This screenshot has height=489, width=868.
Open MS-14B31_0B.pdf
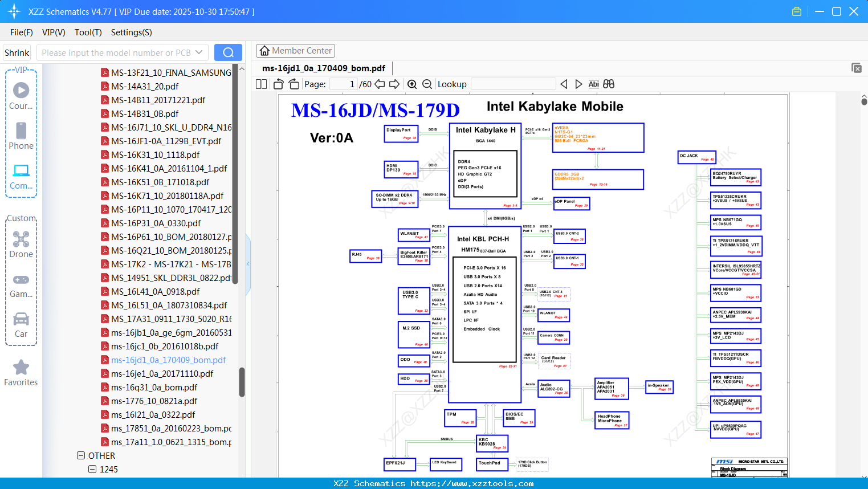(145, 114)
